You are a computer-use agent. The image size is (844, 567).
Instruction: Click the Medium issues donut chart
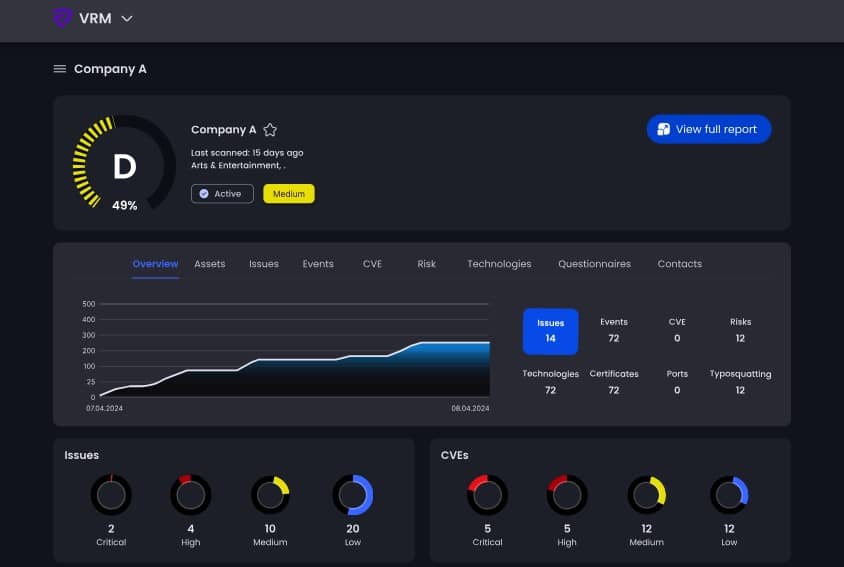click(x=270, y=494)
